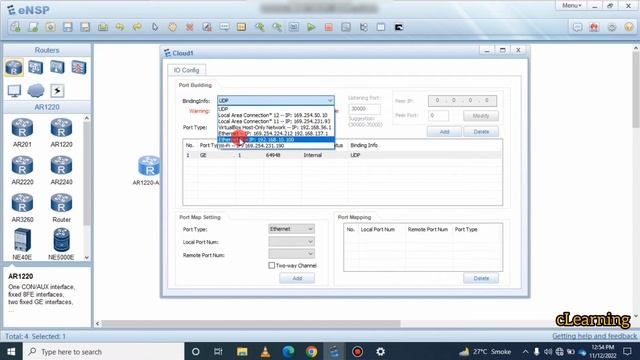Open Microsoft Edge from taskbar
The width and height of the screenshot is (640, 360).
[x=289, y=351]
